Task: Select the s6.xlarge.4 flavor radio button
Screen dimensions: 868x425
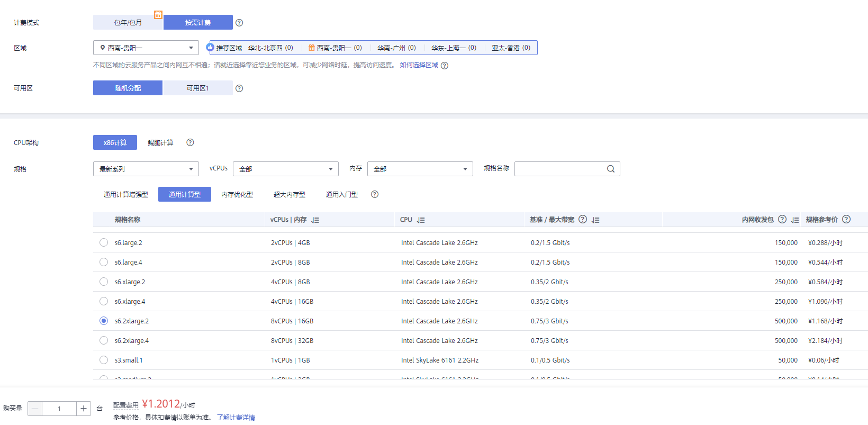Action: (104, 301)
